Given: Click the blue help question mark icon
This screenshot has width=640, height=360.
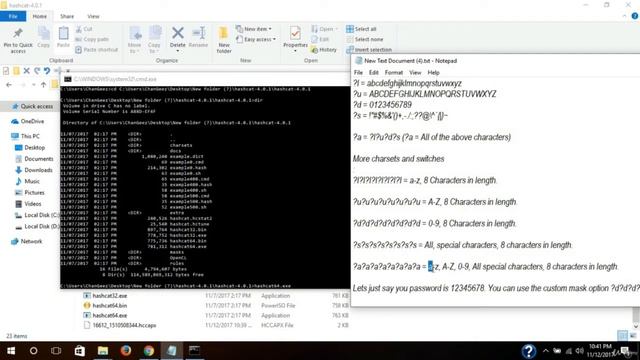Looking at the screenshot, I should pyautogui.click(x=529, y=351).
